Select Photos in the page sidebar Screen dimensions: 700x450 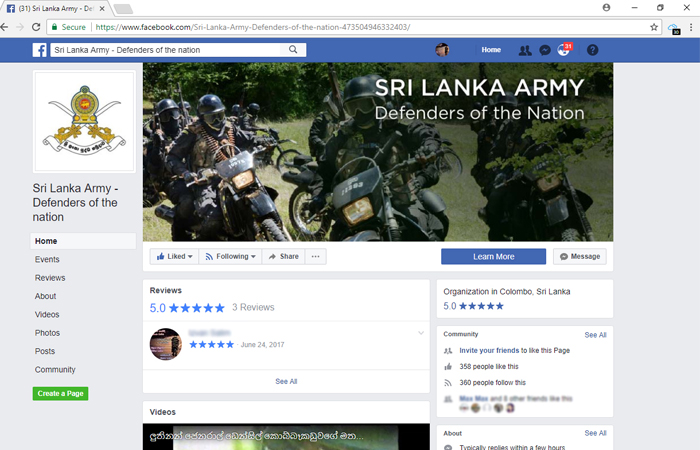pyautogui.click(x=47, y=333)
